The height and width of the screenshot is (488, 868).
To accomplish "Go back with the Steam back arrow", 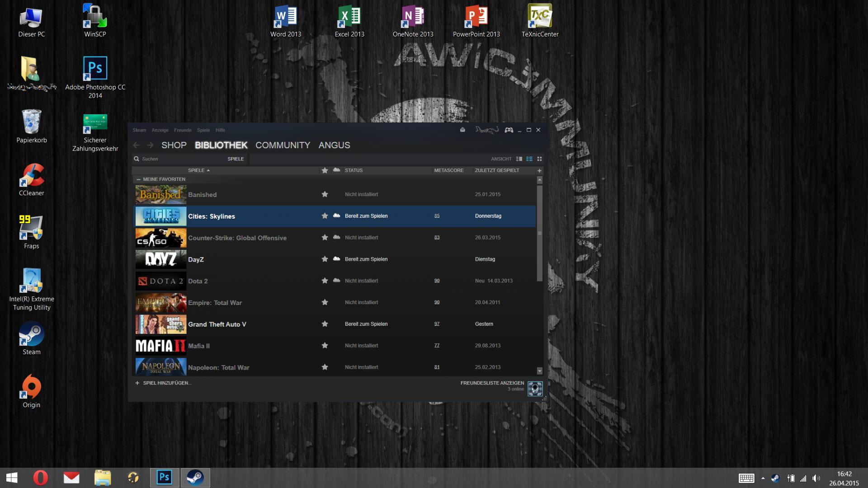I will pyautogui.click(x=137, y=145).
